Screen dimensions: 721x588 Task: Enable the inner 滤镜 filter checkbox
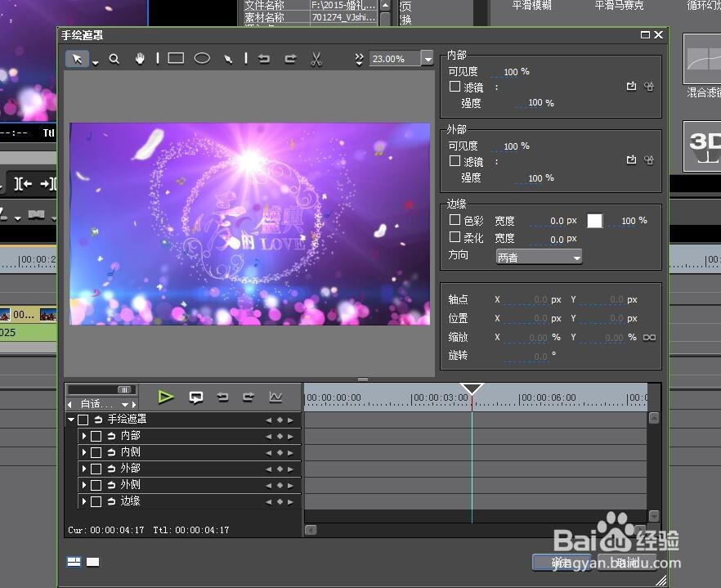pyautogui.click(x=455, y=87)
